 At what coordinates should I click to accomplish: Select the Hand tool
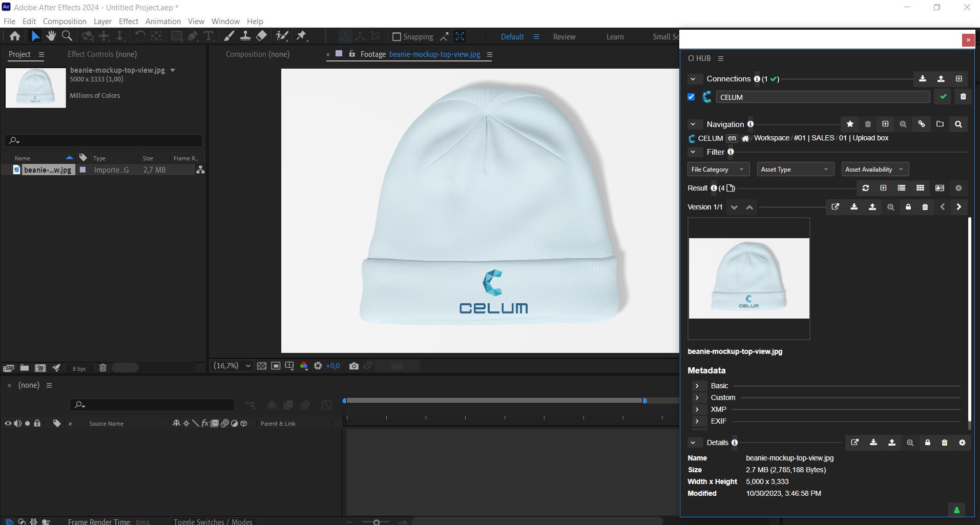(x=51, y=36)
